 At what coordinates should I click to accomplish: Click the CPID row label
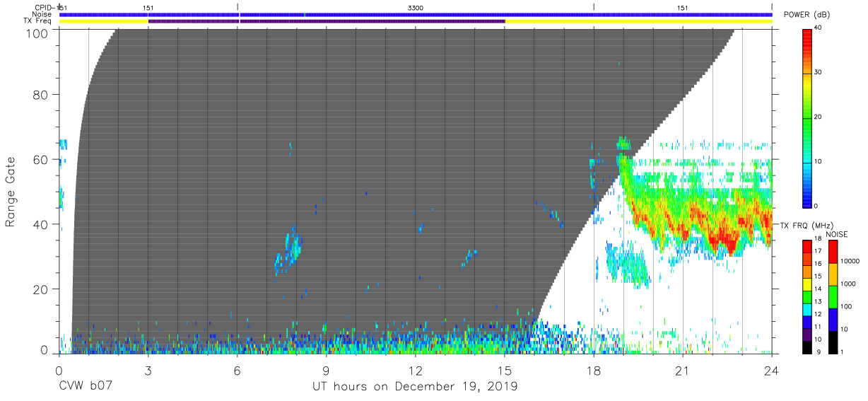pyautogui.click(x=44, y=7)
